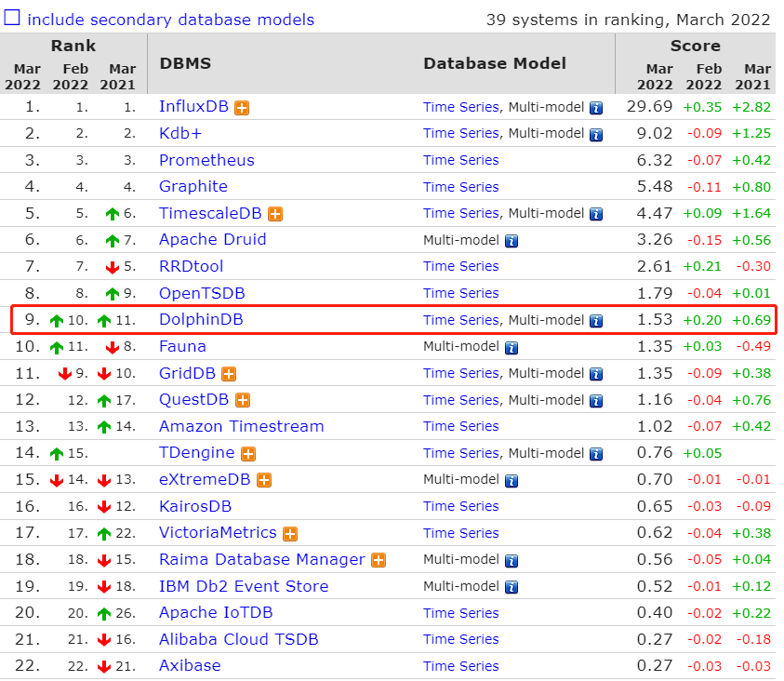Click the plus icon beside Raima Database Manager

(379, 560)
